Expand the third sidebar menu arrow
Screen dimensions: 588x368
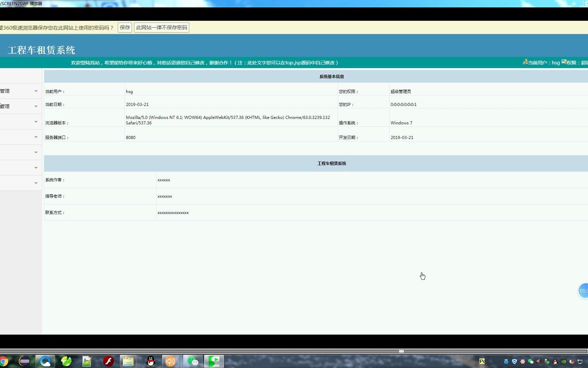[36, 122]
